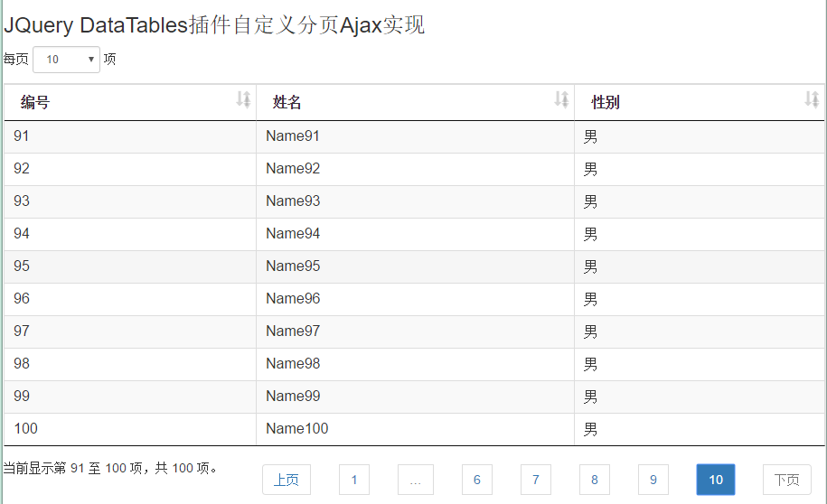Click the 性别 column header text
The image size is (827, 504).
(x=606, y=103)
